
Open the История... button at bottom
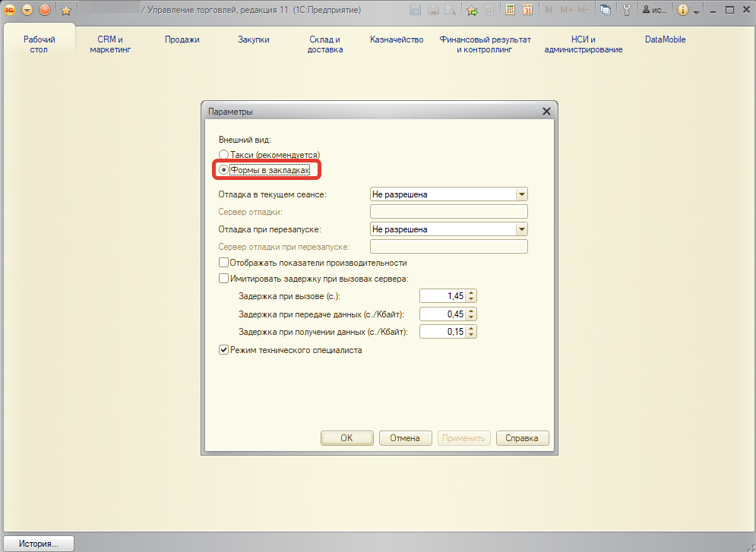point(39,544)
